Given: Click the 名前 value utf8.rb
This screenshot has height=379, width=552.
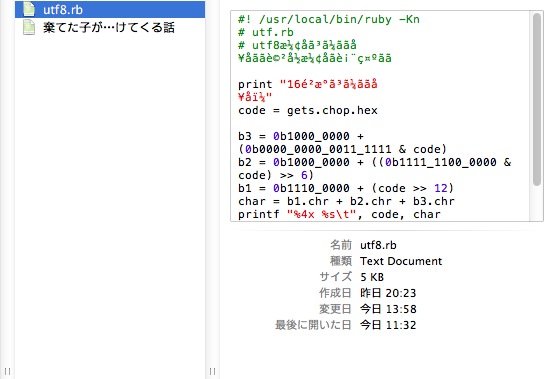Looking at the screenshot, I should pos(378,245).
